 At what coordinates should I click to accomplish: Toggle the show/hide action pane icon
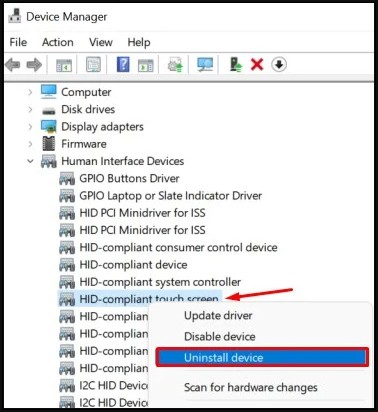(146, 65)
